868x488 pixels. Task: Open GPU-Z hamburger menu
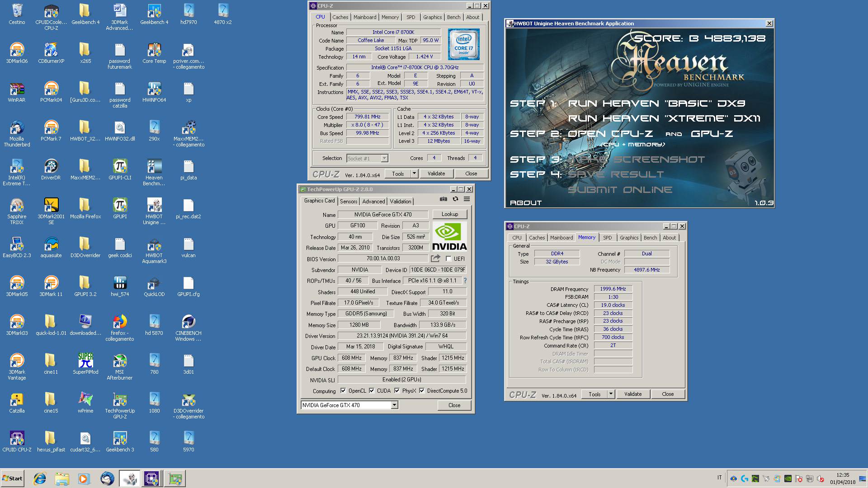tap(467, 199)
